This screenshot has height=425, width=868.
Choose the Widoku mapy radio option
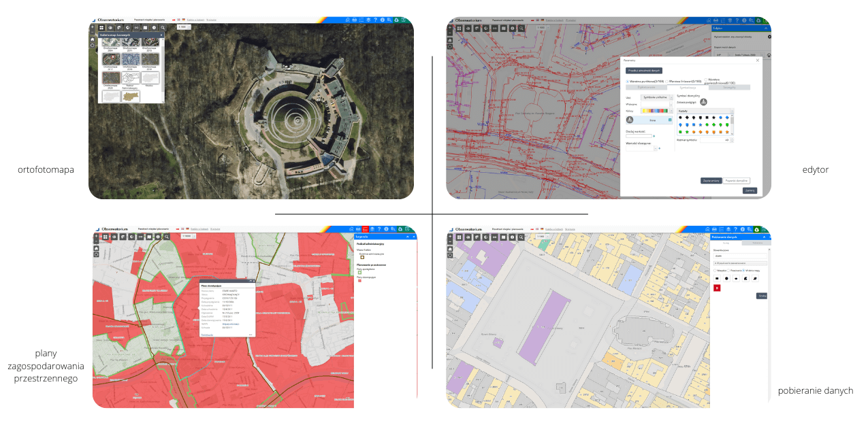point(744,270)
